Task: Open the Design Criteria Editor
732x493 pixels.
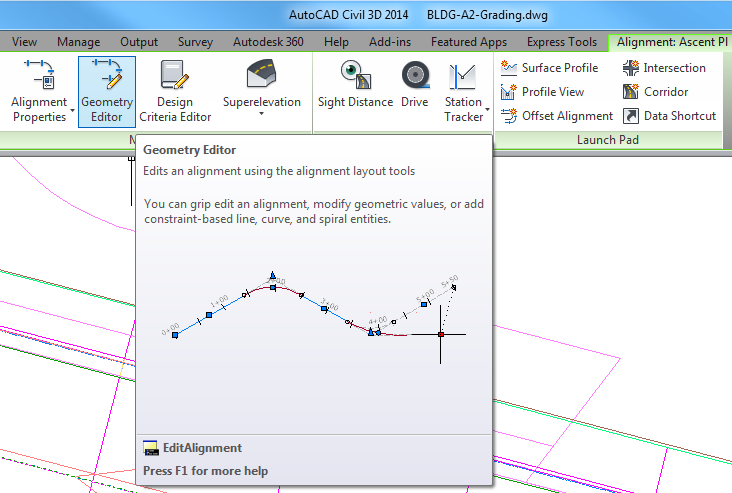Action: point(175,91)
